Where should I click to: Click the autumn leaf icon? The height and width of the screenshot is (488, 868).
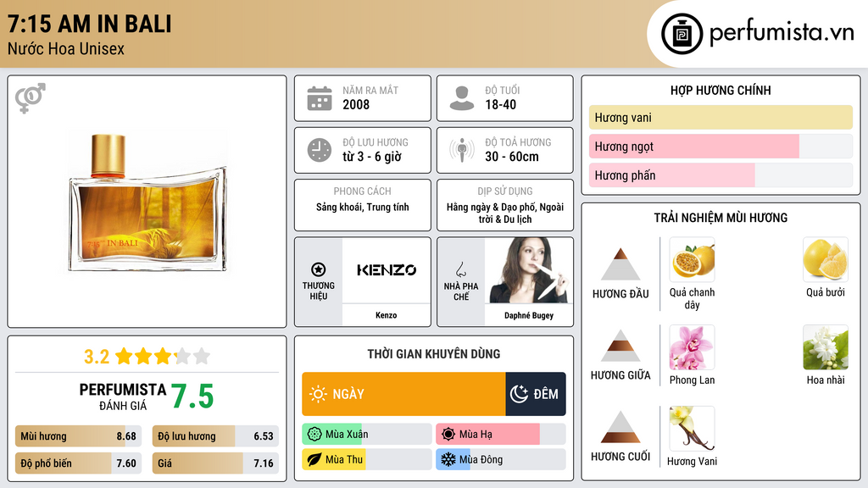click(x=314, y=460)
